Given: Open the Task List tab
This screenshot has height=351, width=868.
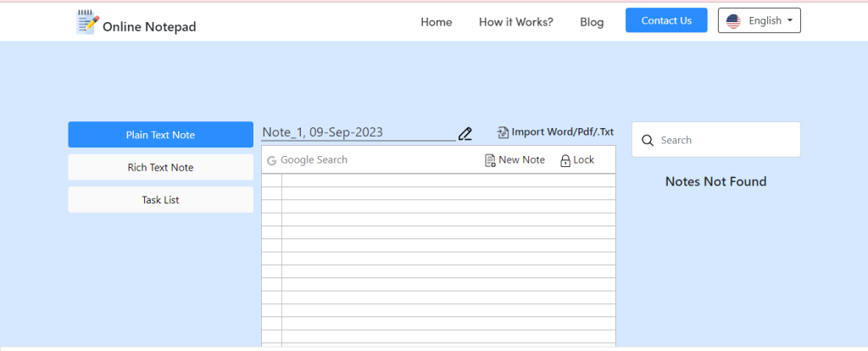Looking at the screenshot, I should click(x=160, y=200).
